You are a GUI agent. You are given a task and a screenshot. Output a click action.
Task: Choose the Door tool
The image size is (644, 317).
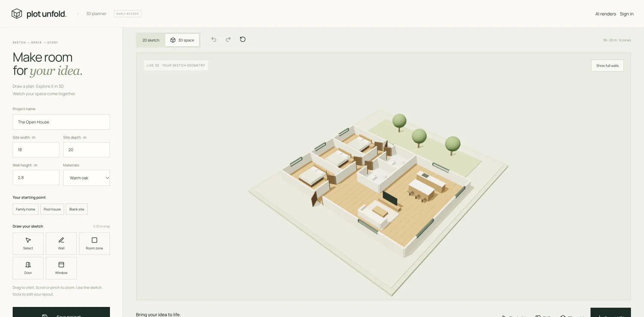[x=28, y=268]
